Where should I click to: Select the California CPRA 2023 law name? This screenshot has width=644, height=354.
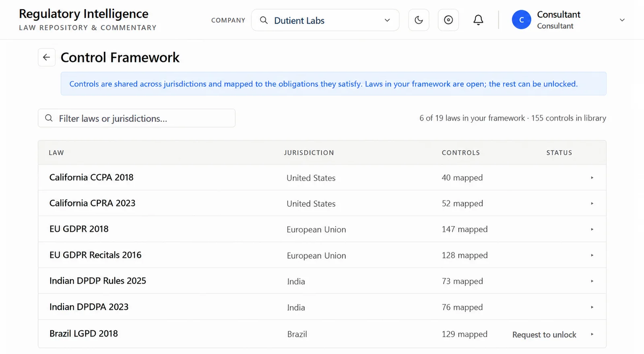pos(92,203)
